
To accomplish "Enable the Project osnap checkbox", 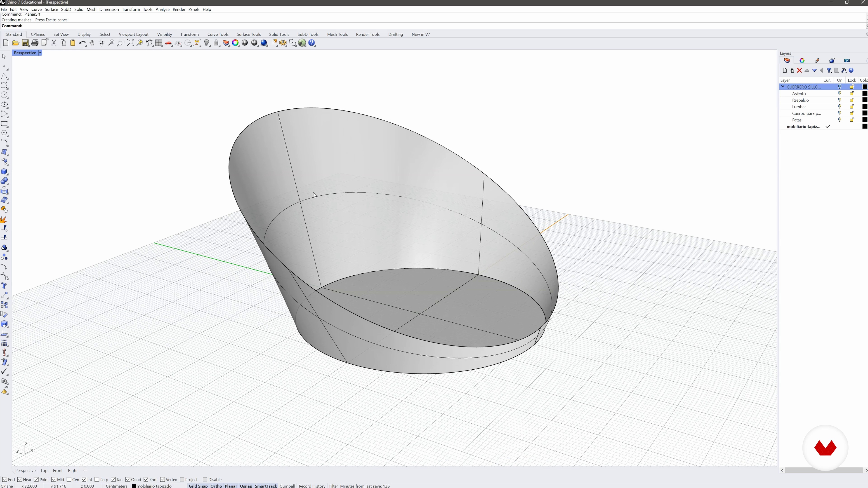I will (x=182, y=480).
